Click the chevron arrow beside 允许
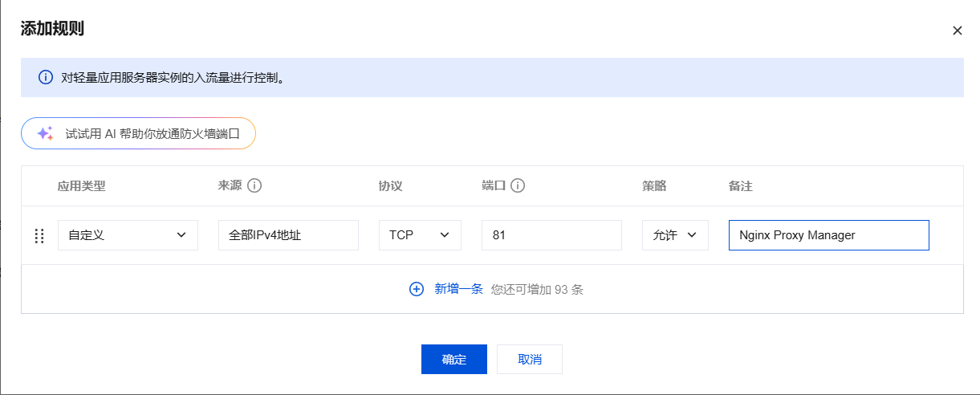980x395 pixels. point(692,235)
